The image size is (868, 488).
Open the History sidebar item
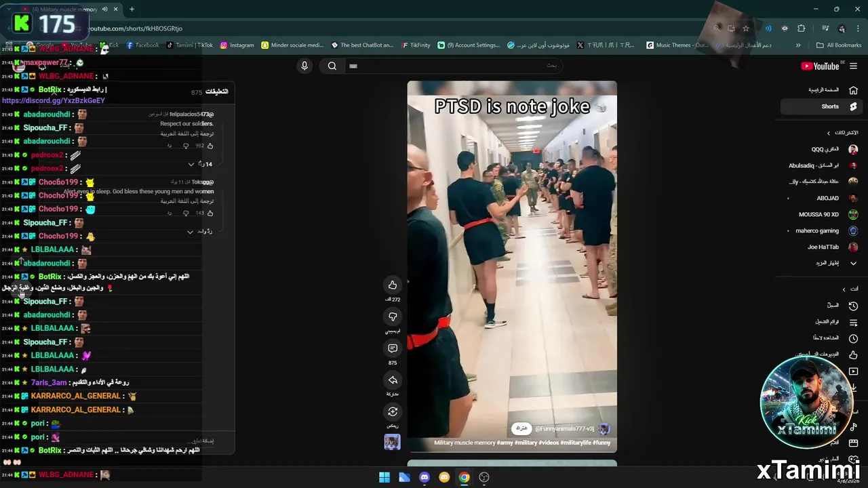(820, 306)
